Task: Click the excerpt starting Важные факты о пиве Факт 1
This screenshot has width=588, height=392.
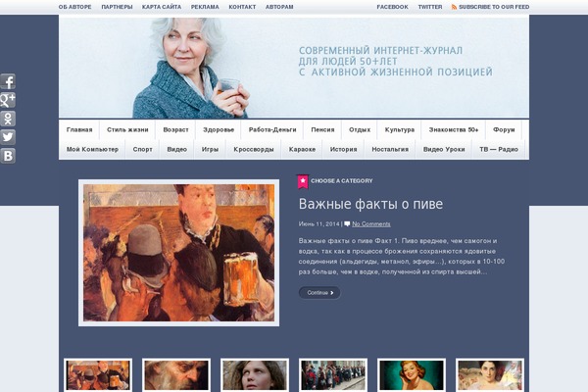Action: coord(402,256)
